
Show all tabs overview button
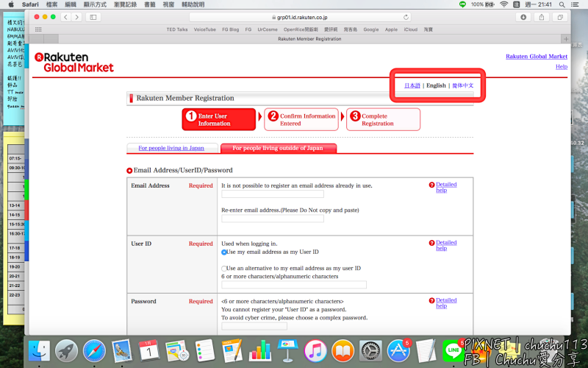coord(560,17)
